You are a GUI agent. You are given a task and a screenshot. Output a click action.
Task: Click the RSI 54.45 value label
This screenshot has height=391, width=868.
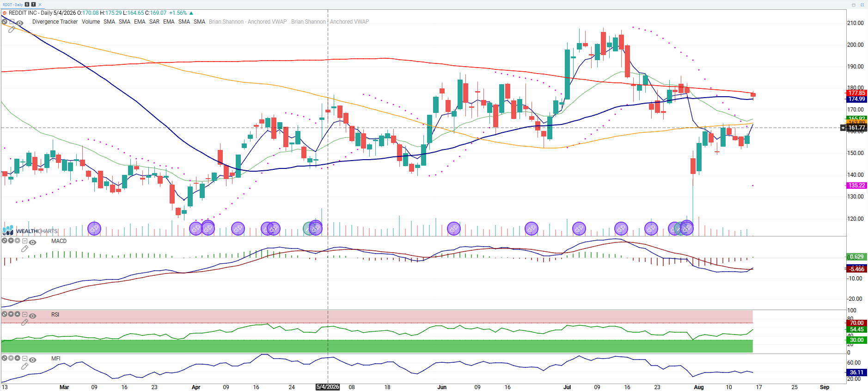click(x=856, y=329)
